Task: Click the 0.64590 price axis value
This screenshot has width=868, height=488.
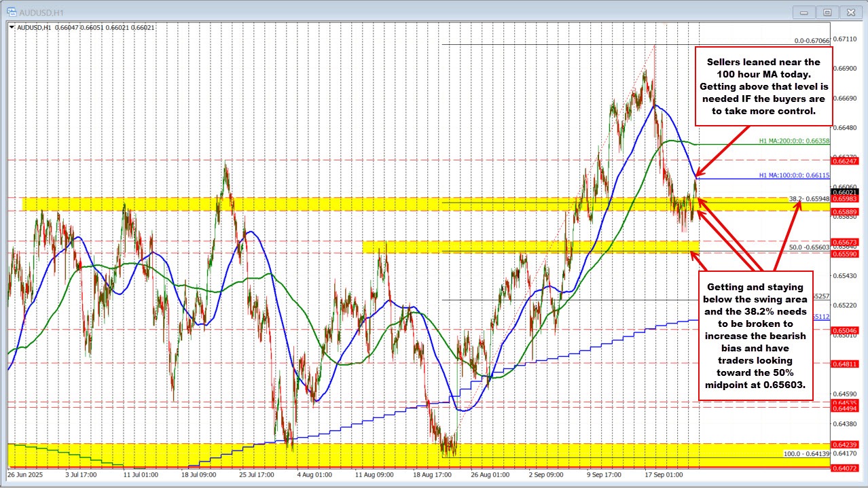Action: [846, 394]
